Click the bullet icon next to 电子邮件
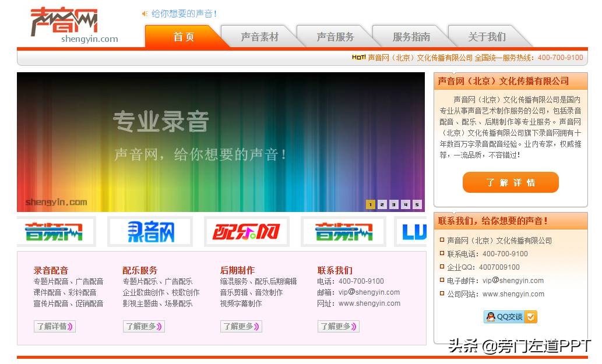This screenshot has height=364, width=602. 442,280
